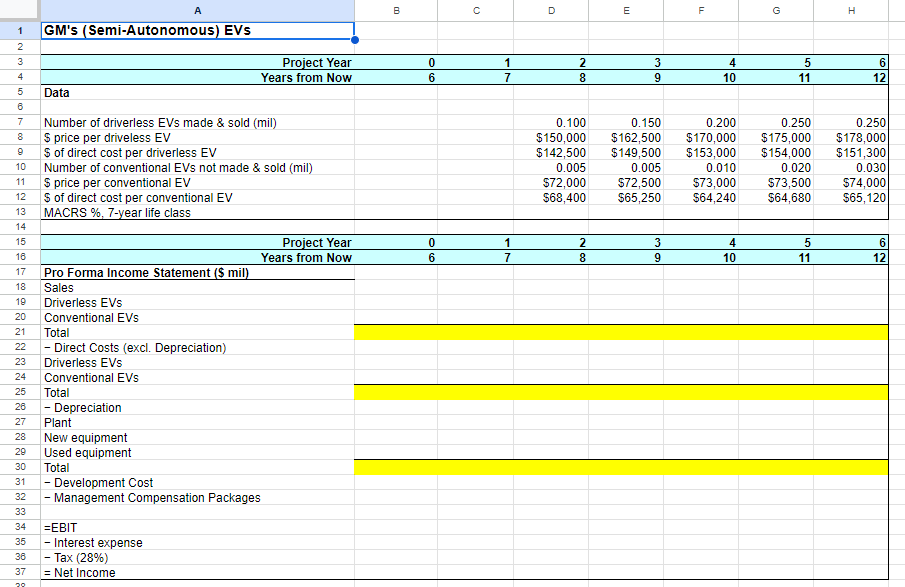Screen dimensions: 905x587
Task: Select cell with value 0.150 in row 7
Action: click(626, 122)
